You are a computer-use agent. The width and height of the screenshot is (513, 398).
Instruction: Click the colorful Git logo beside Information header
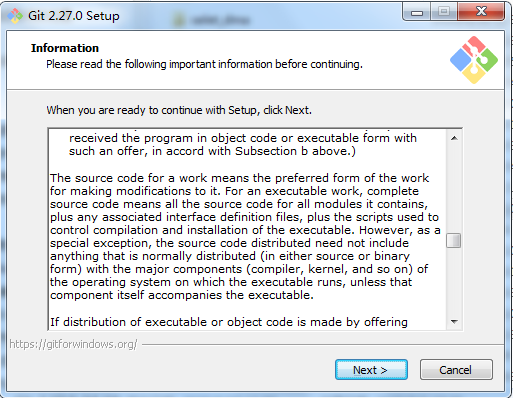[x=474, y=60]
